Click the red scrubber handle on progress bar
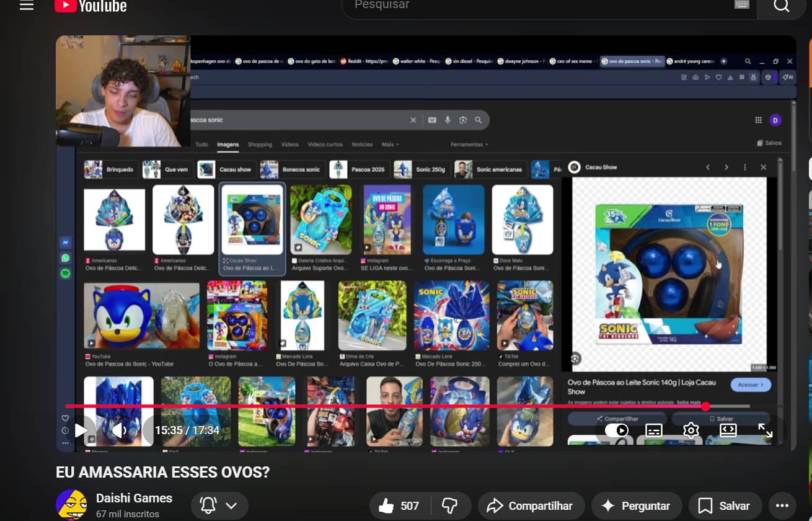 click(705, 406)
